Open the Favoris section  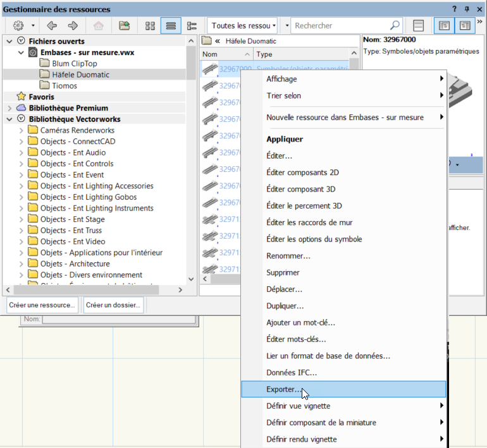tap(41, 97)
